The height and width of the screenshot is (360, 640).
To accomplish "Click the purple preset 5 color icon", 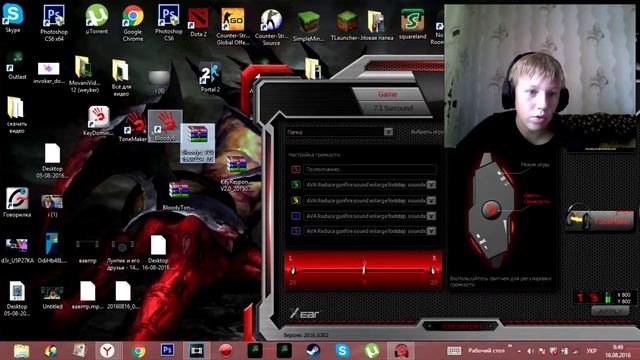I will click(x=296, y=231).
